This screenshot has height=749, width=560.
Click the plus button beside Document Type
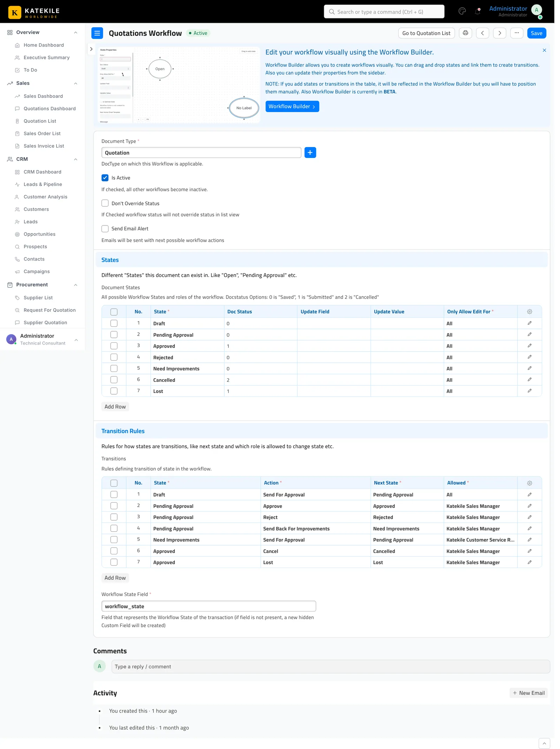[310, 153]
